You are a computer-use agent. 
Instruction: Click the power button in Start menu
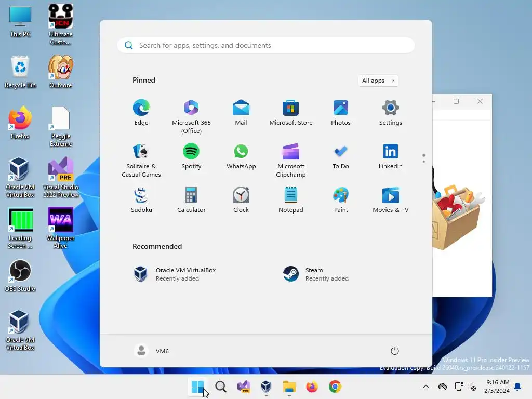tap(395, 351)
